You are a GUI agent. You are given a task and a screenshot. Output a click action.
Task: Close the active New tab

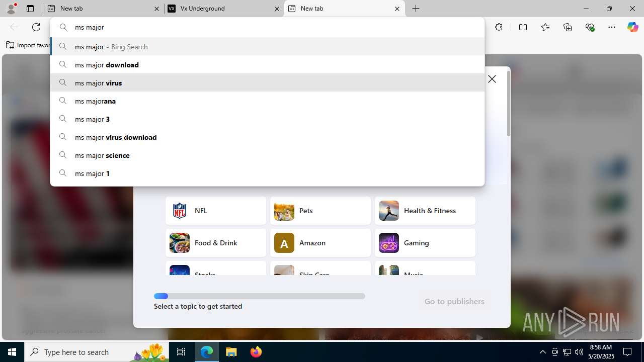point(397,9)
